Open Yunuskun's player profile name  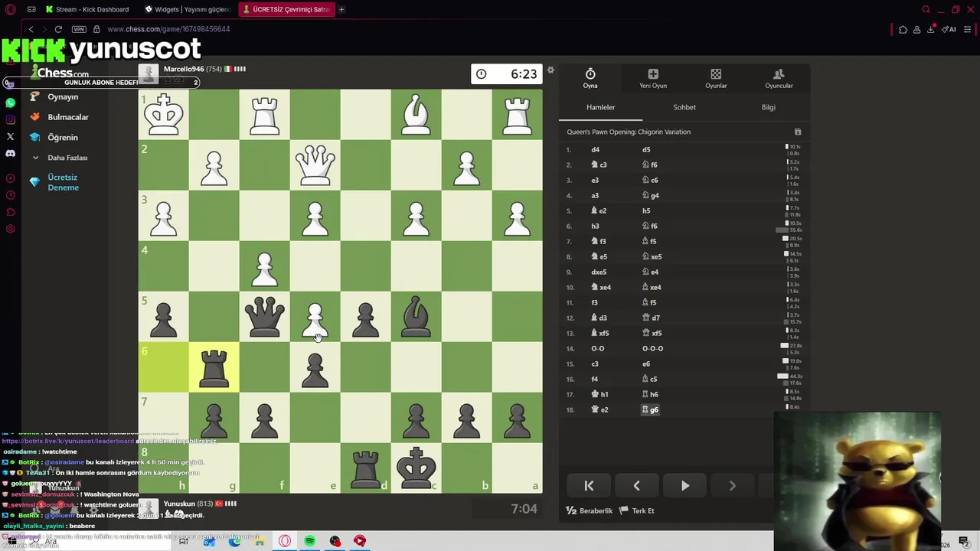pyautogui.click(x=178, y=504)
